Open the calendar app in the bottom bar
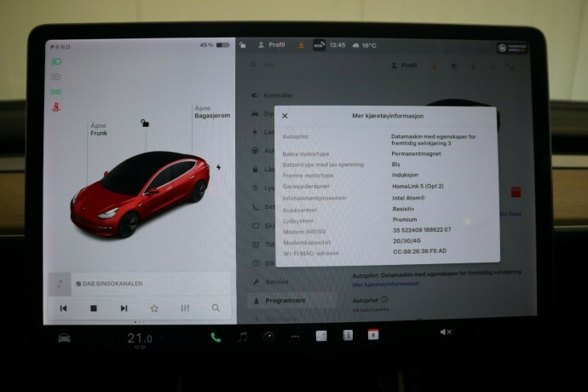 (x=372, y=336)
